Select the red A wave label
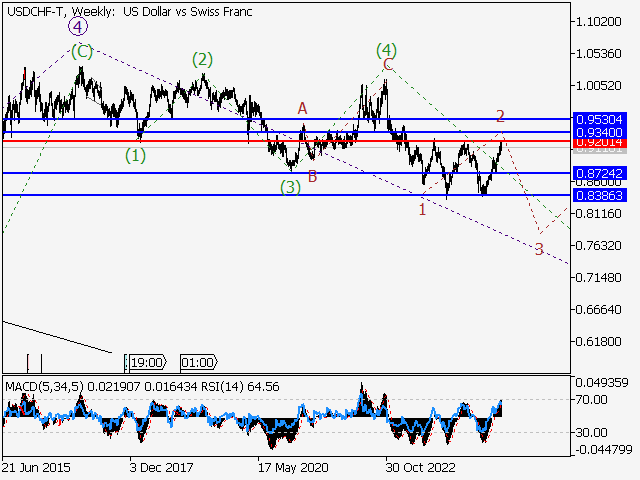This screenshot has width=640, height=480. coord(302,108)
